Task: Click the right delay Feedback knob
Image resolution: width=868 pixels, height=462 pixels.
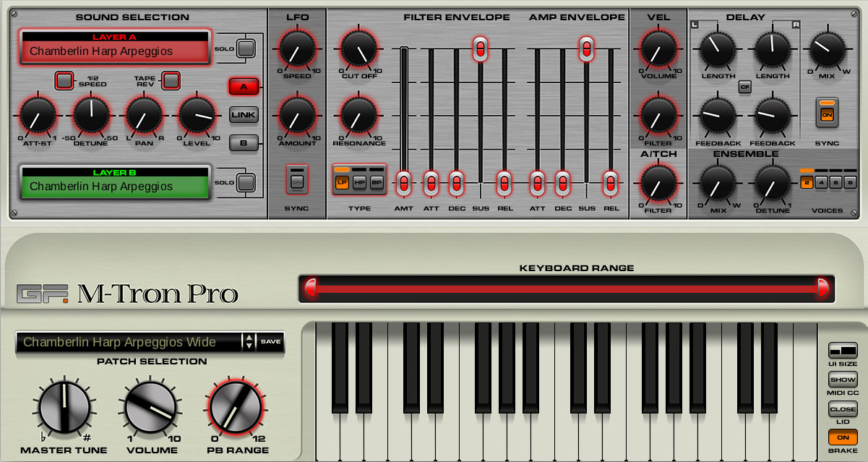Action: pyautogui.click(x=773, y=116)
